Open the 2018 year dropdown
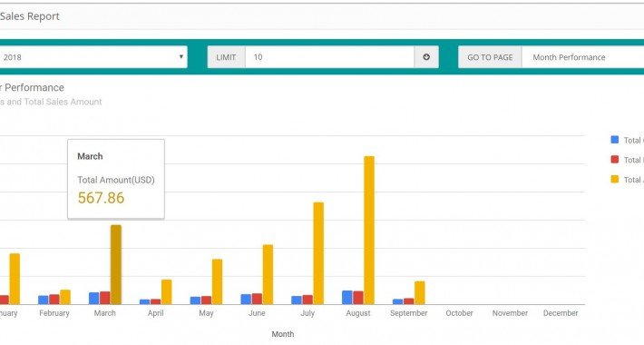 [x=93, y=57]
